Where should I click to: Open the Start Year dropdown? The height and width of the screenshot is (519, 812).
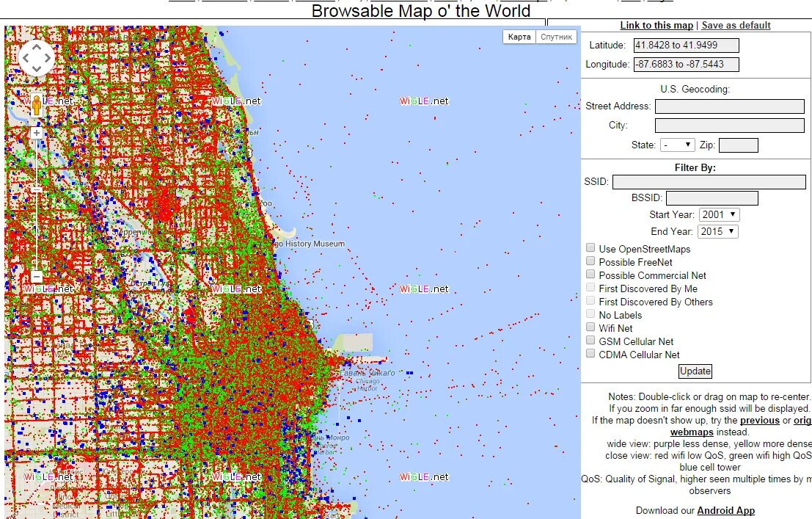720,214
